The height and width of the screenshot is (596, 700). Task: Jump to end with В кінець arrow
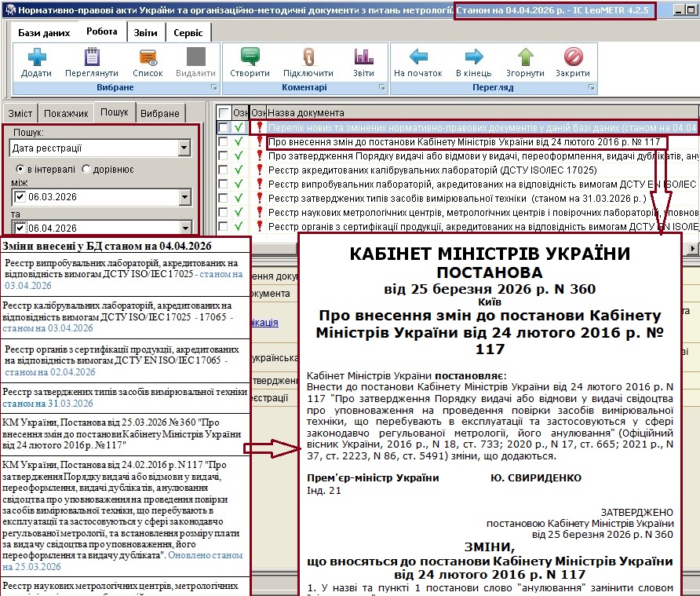(473, 57)
